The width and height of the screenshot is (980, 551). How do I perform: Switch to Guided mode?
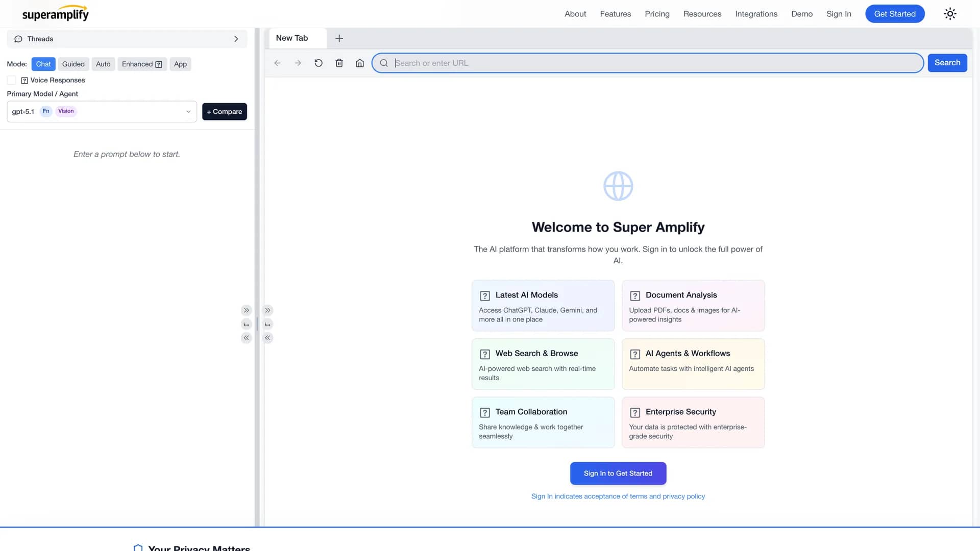coord(73,64)
